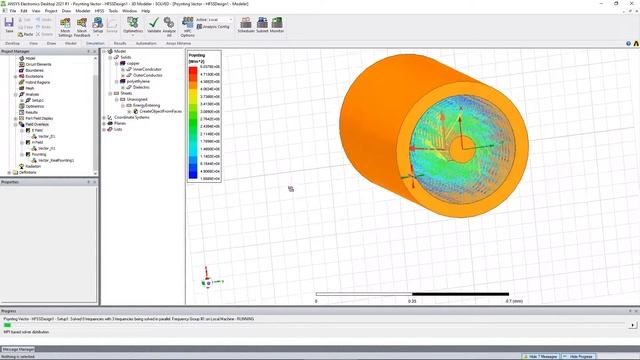This screenshot has height=360, width=640.
Task: Click the progress bar arrow button
Action: (x=633, y=325)
